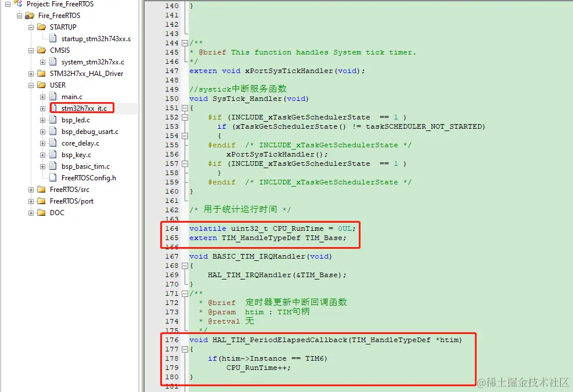Click the CMSIS folder icon

click(42, 50)
